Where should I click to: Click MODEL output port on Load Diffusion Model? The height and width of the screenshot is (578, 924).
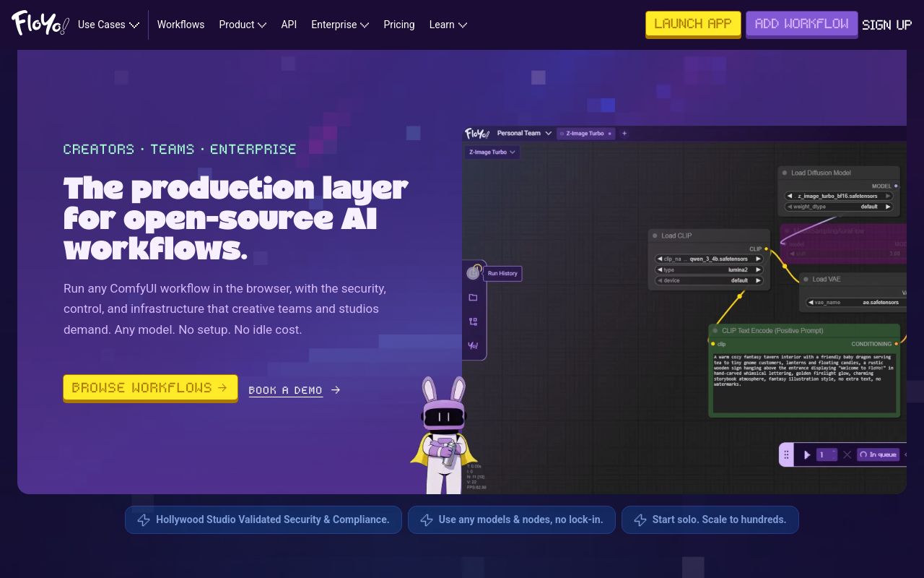pyautogui.click(x=897, y=186)
